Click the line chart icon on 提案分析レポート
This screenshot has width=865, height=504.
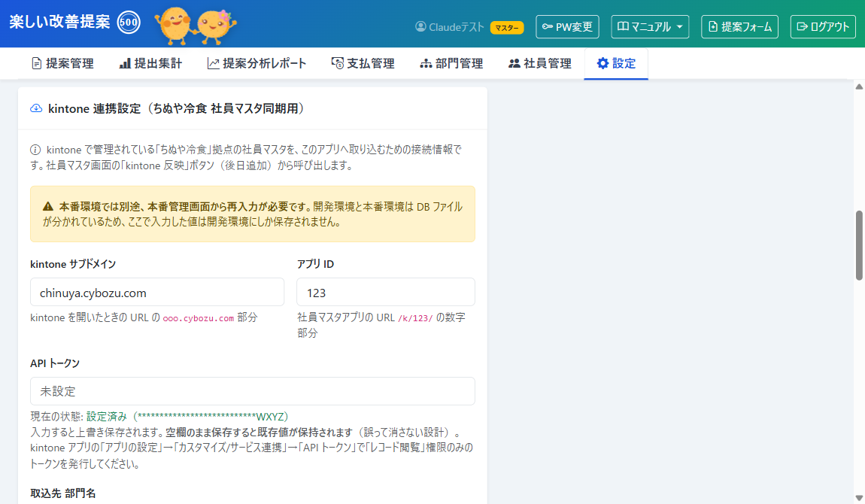click(x=214, y=63)
